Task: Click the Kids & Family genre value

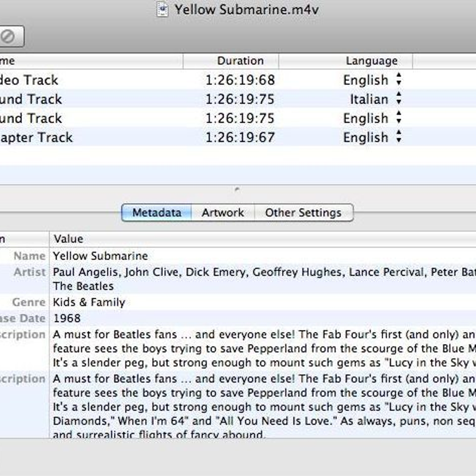Action: [x=89, y=302]
